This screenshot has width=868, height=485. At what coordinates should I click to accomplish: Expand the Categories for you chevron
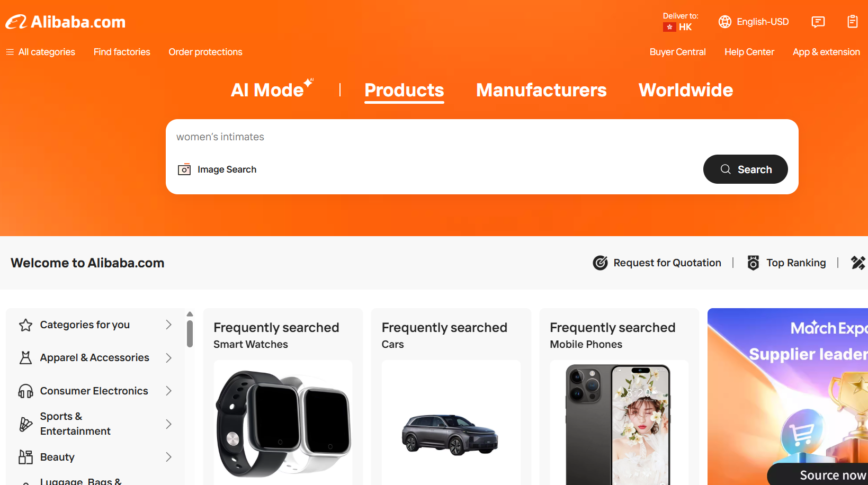coord(168,325)
